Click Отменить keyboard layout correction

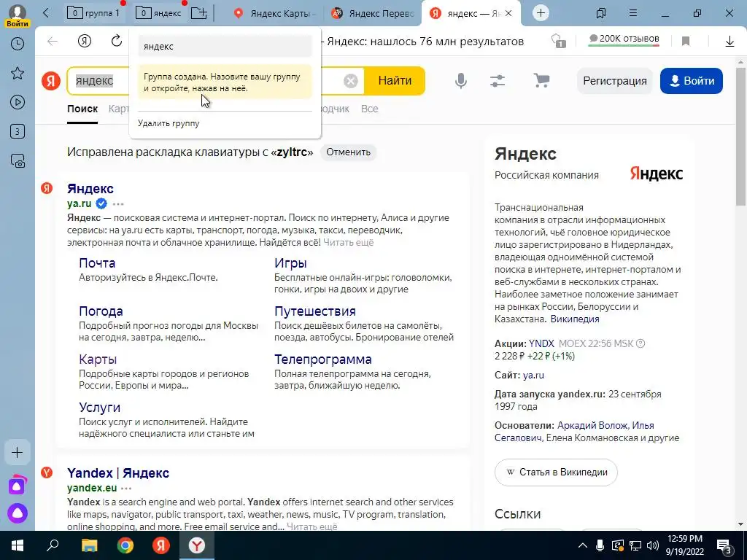348,152
